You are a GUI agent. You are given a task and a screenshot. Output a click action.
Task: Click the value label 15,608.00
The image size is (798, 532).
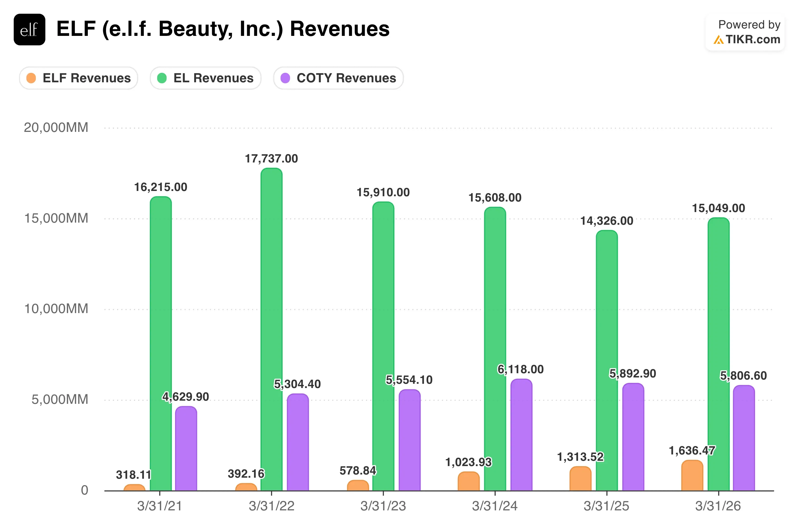[495, 198]
